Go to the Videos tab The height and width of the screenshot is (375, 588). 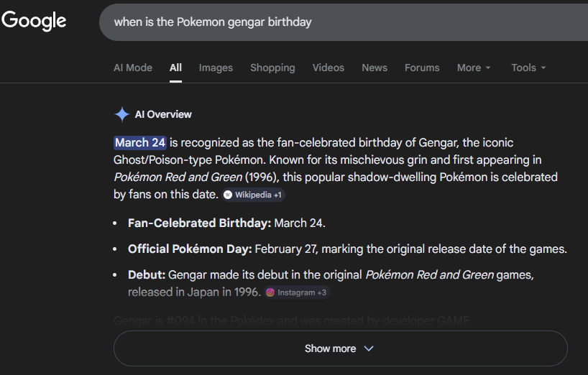pyautogui.click(x=328, y=68)
